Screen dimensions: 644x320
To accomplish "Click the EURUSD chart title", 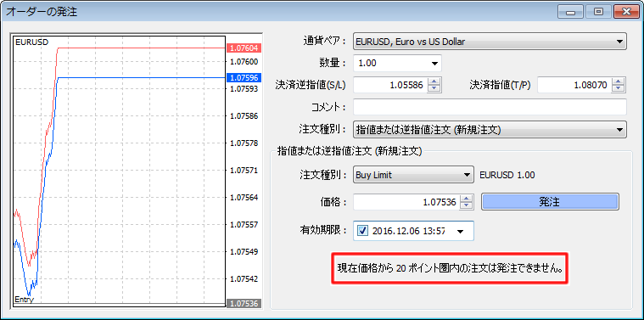I will [31, 42].
